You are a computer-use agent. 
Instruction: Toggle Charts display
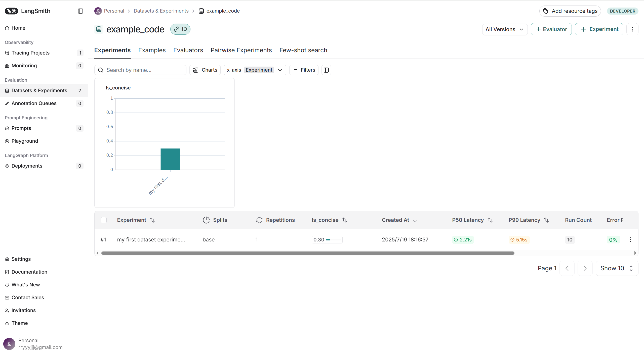pyautogui.click(x=205, y=70)
